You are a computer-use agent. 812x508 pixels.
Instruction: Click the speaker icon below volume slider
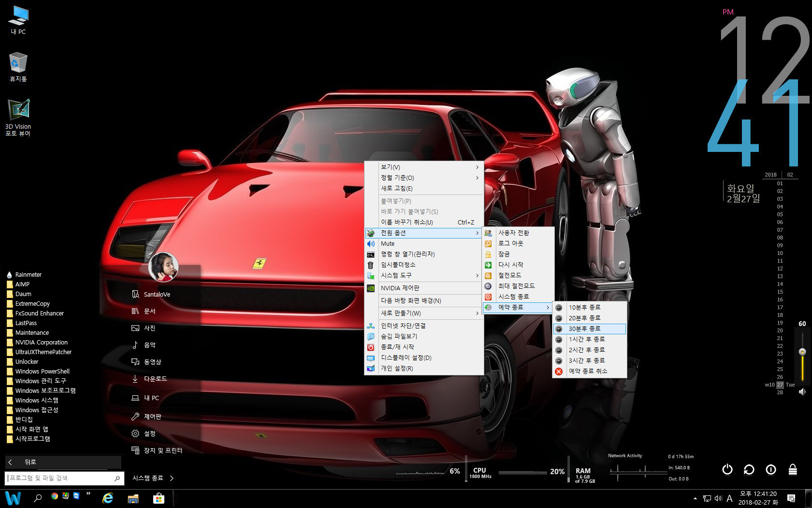point(802,392)
